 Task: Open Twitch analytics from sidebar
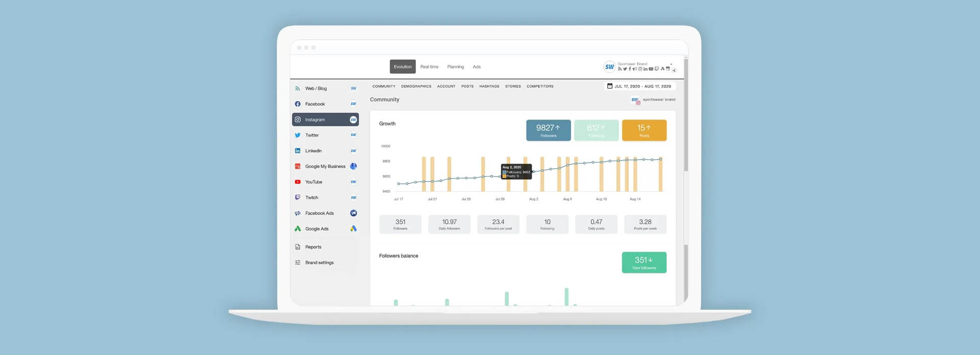(311, 198)
